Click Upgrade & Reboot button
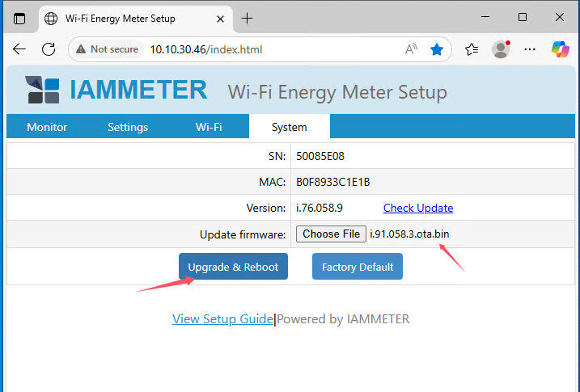The width and height of the screenshot is (580, 392). pyautogui.click(x=233, y=267)
